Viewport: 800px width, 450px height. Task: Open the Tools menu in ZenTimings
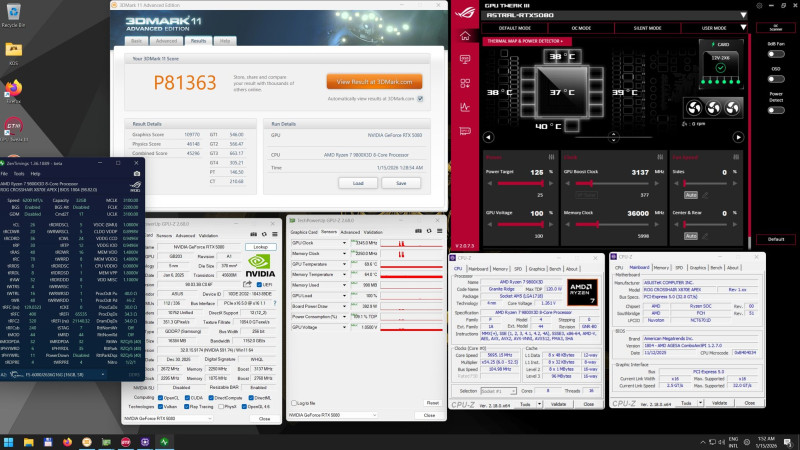[19, 173]
